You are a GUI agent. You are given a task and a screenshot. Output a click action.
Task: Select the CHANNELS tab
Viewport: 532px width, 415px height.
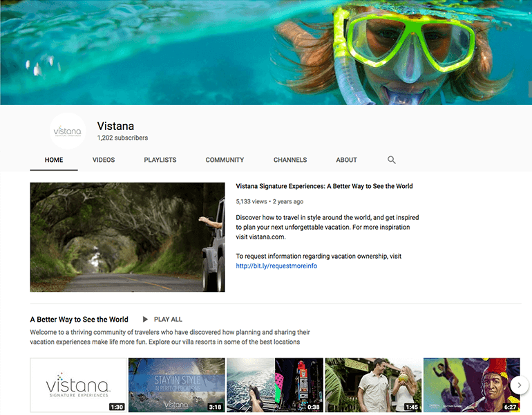click(290, 160)
